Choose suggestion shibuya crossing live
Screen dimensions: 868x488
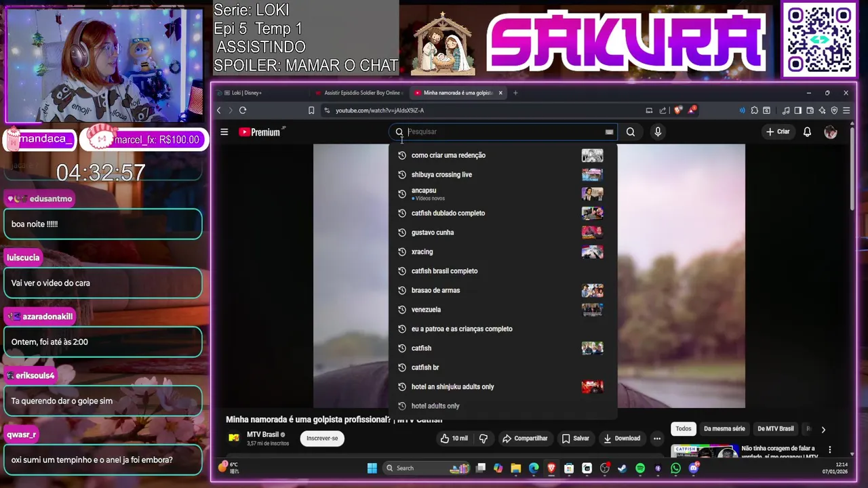point(503,175)
